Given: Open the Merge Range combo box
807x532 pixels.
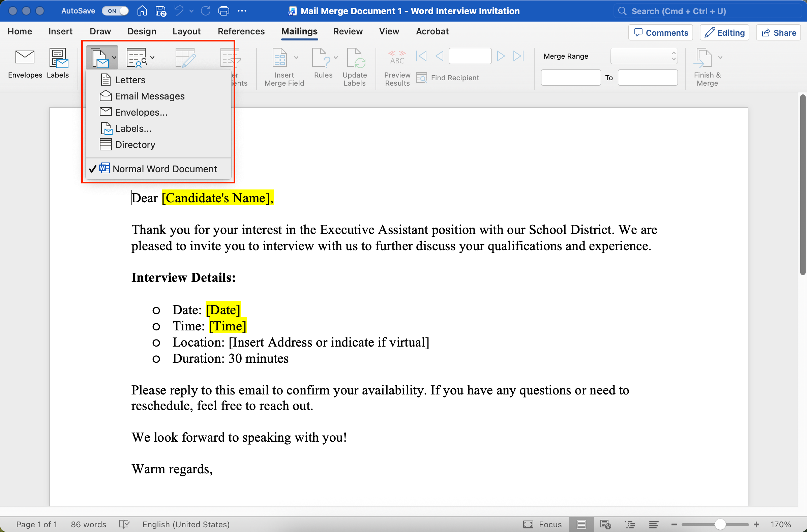Looking at the screenshot, I should coord(644,56).
